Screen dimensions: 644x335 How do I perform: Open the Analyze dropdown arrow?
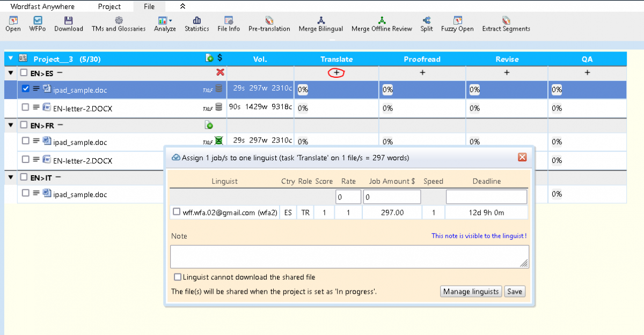[x=171, y=20]
